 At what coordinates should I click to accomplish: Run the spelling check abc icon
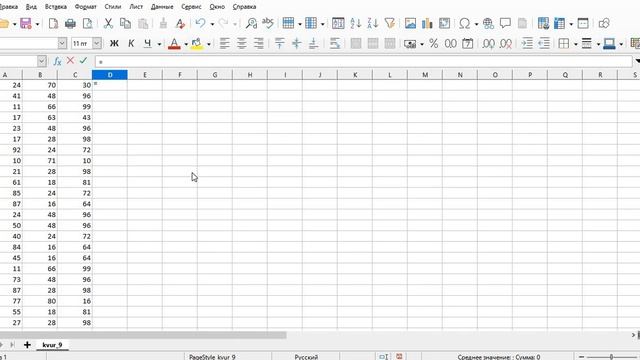point(268,22)
